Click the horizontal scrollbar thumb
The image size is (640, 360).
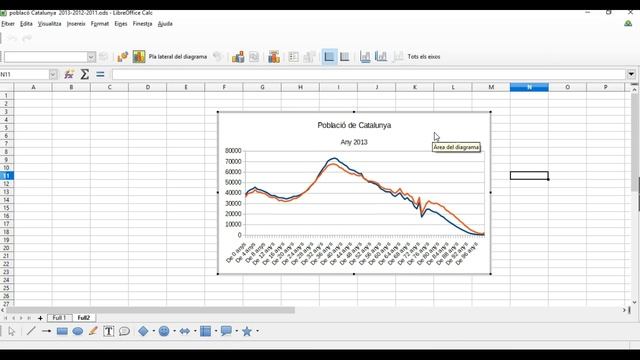[150, 310]
